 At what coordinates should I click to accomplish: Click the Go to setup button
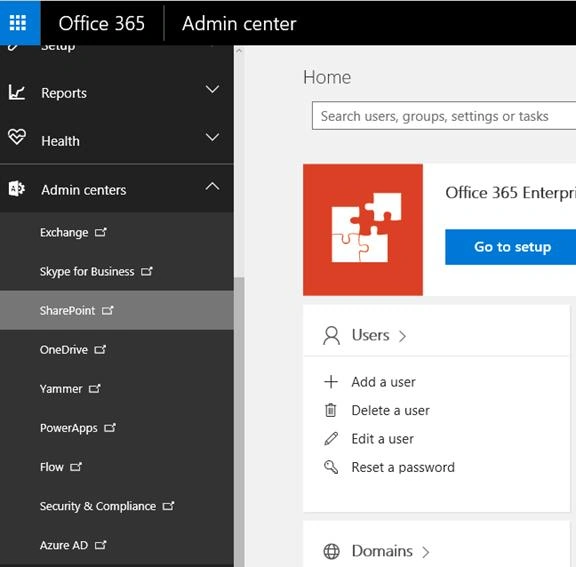[512, 247]
